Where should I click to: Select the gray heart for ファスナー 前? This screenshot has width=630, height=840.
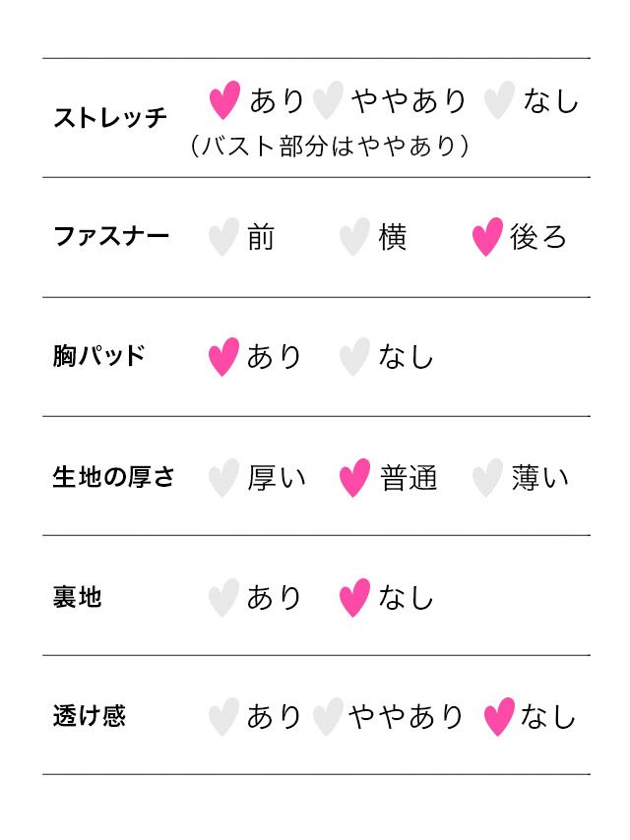coord(223,237)
